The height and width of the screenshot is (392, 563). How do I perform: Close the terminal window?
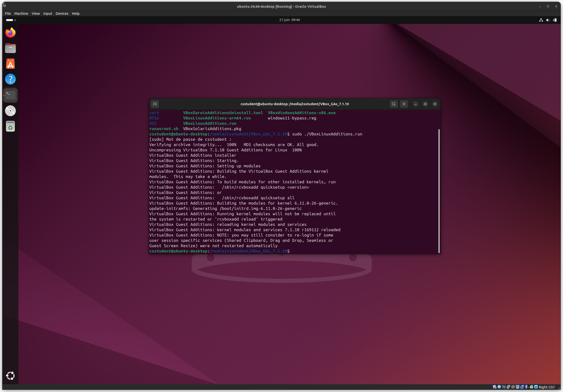pos(435,104)
